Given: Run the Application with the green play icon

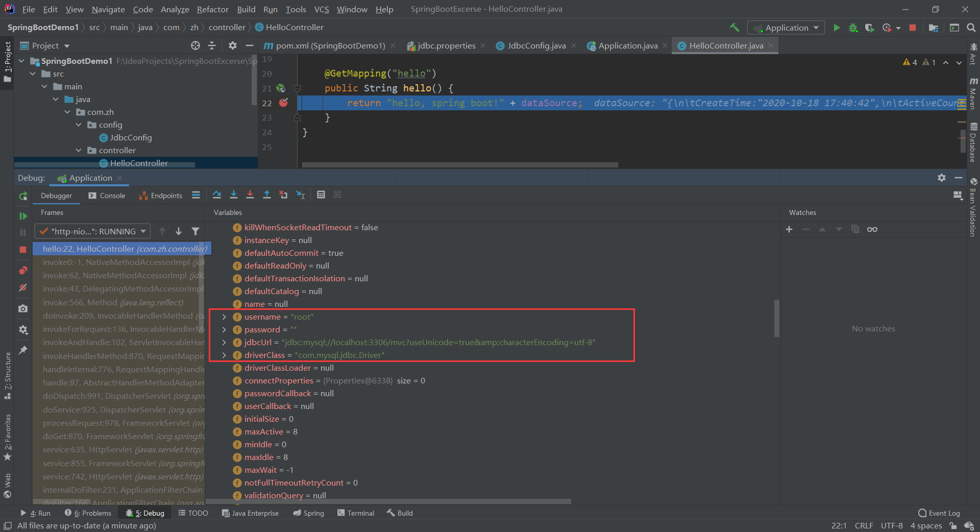Looking at the screenshot, I should click(x=837, y=28).
